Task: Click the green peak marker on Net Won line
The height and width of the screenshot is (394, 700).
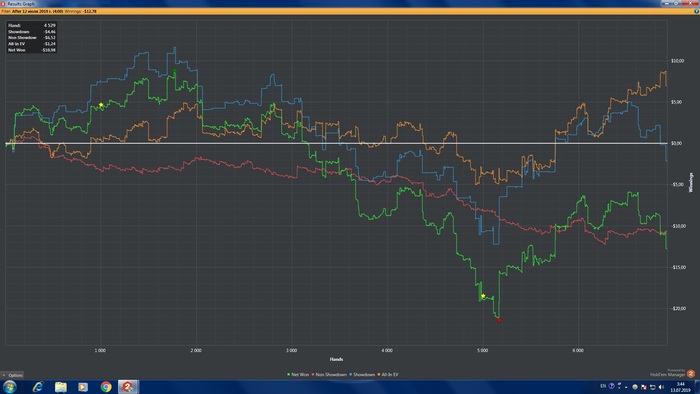Action: click(x=175, y=71)
